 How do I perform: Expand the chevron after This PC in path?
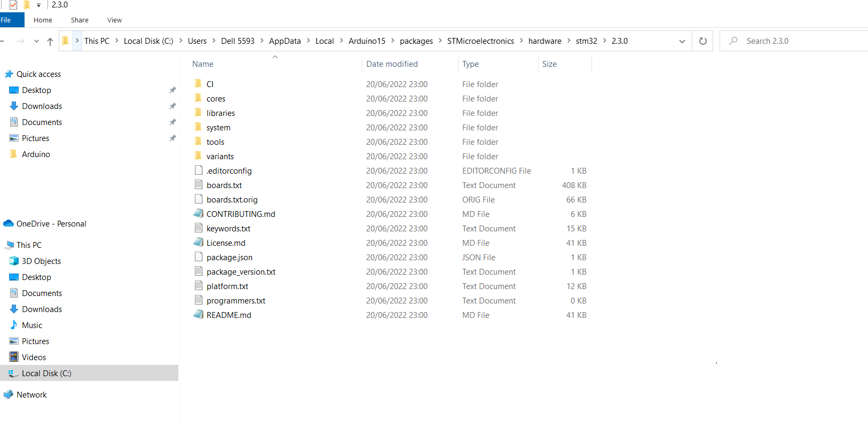[x=117, y=41]
